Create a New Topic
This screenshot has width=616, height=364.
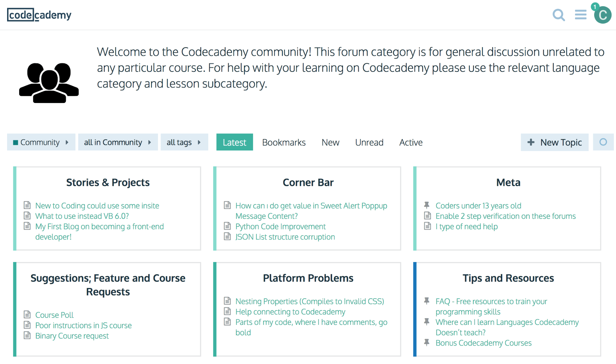[554, 142]
